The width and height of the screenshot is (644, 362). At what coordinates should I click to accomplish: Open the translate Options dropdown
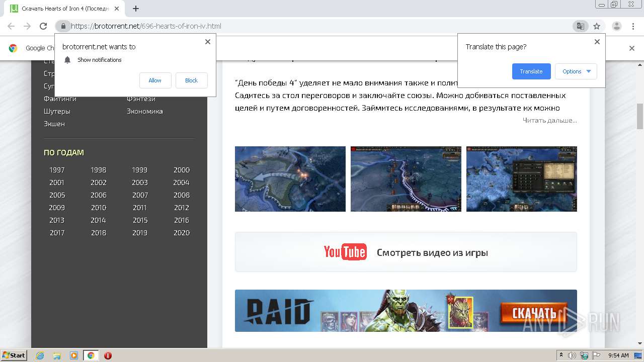coord(576,71)
